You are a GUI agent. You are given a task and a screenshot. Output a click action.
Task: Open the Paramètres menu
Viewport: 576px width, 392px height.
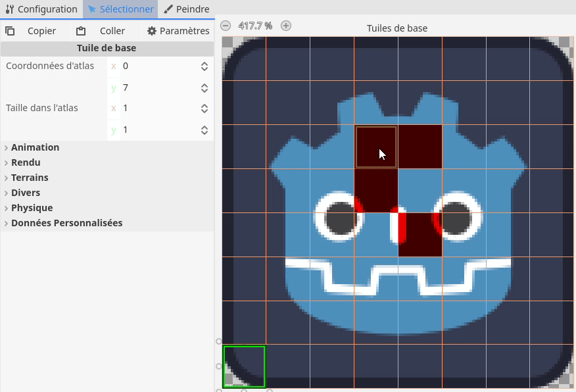(178, 31)
